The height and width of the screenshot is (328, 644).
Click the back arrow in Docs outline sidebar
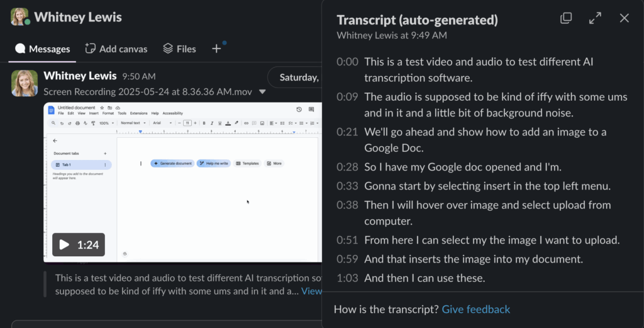55,140
